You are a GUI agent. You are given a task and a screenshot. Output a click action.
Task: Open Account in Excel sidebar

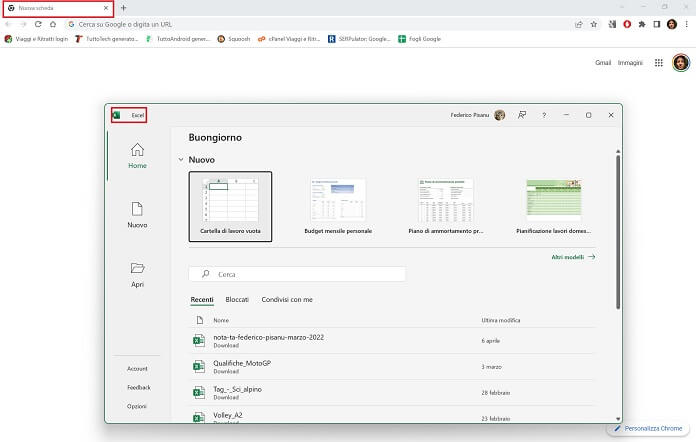(137, 369)
